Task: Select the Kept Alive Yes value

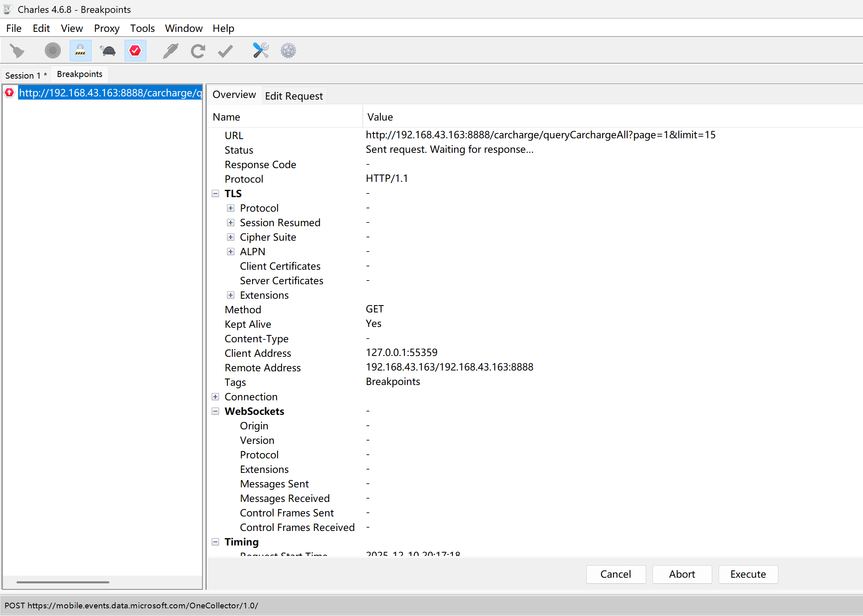Action: coord(373,323)
